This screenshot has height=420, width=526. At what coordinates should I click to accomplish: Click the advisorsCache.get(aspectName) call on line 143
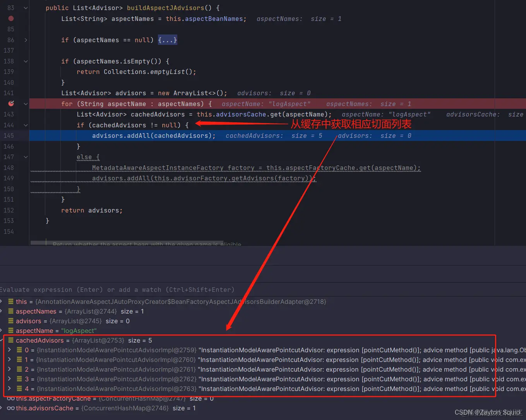pyautogui.click(x=272, y=114)
